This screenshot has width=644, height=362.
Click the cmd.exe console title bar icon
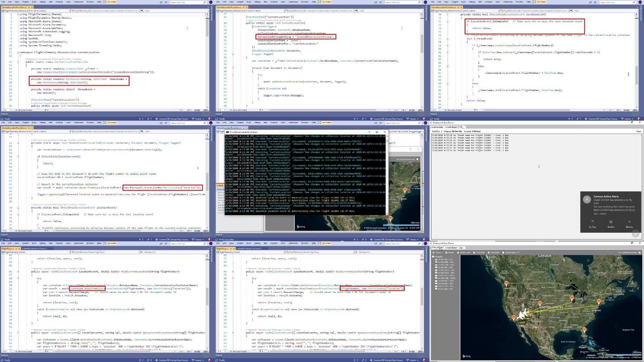coord(227,132)
